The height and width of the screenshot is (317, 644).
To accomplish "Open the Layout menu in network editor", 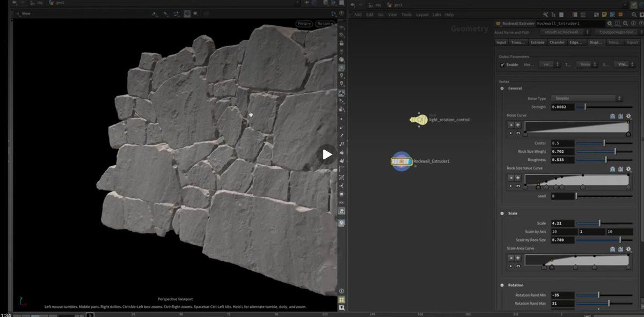I will coord(422,14).
